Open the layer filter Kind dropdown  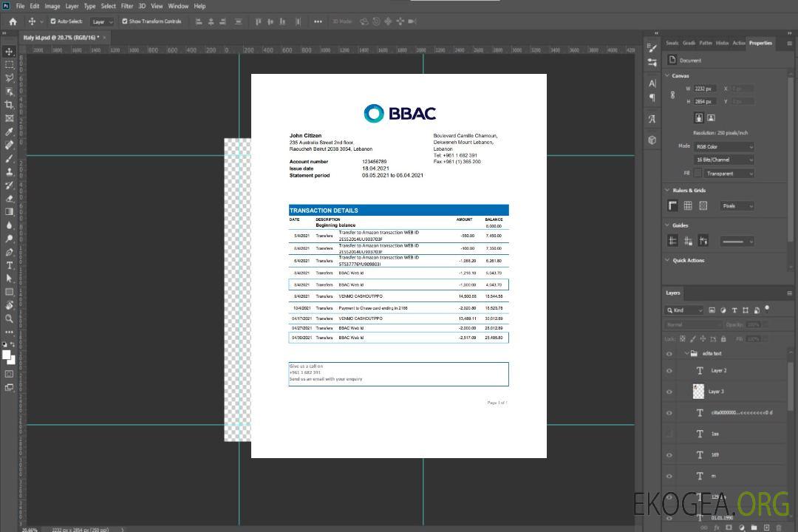pyautogui.click(x=684, y=310)
